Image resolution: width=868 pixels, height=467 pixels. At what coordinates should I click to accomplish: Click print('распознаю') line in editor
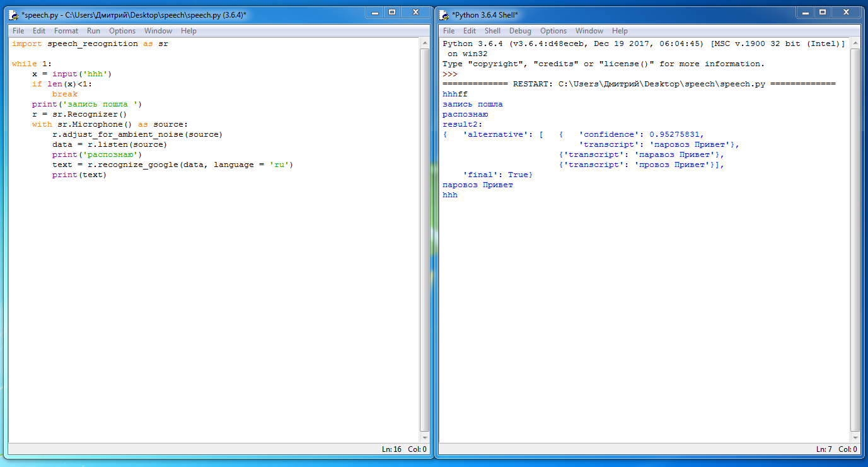pos(97,155)
